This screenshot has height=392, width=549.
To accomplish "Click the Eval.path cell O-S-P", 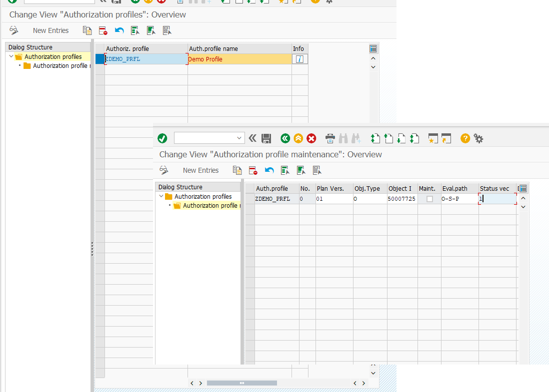I will [x=459, y=199].
